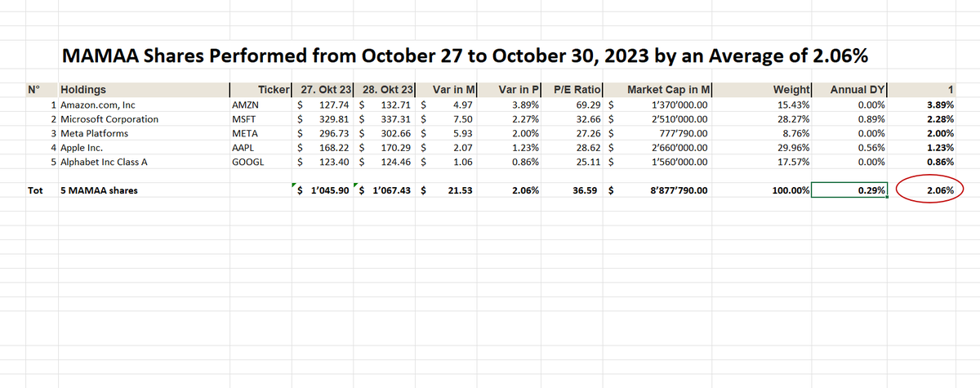Select Apple's 170.29 price cell
This screenshot has height=388, width=980.
pyautogui.click(x=385, y=146)
